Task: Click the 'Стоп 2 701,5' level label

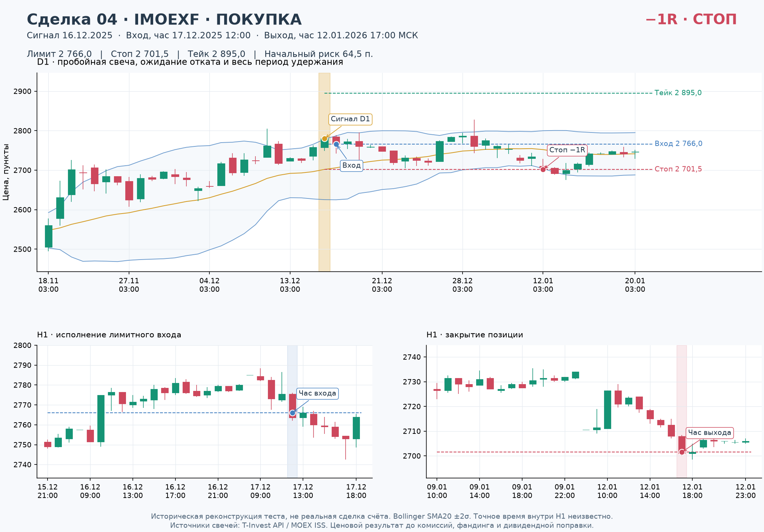Action: [x=678, y=169]
